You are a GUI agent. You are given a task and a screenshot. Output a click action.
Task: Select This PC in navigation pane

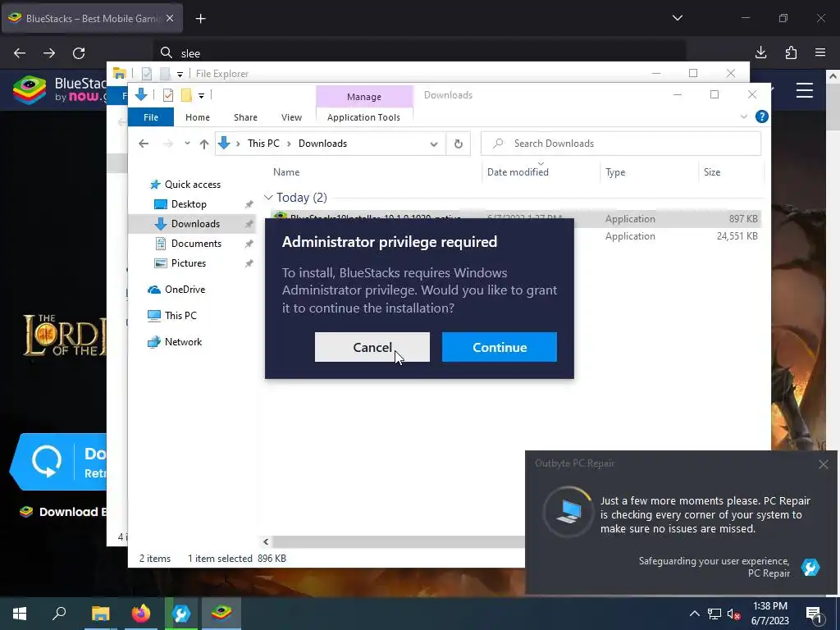point(180,316)
